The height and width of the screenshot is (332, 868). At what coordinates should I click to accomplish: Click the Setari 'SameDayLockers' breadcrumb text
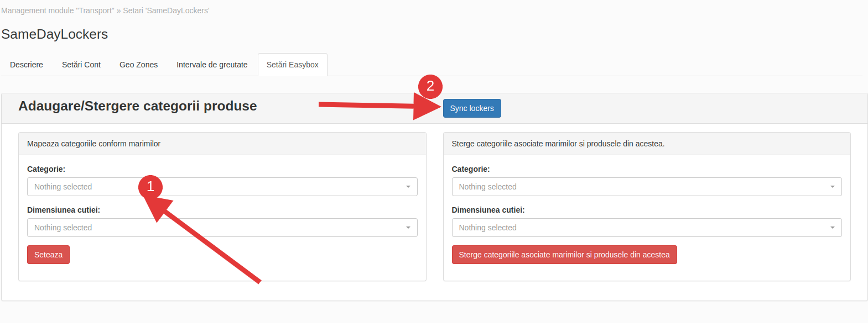click(166, 10)
